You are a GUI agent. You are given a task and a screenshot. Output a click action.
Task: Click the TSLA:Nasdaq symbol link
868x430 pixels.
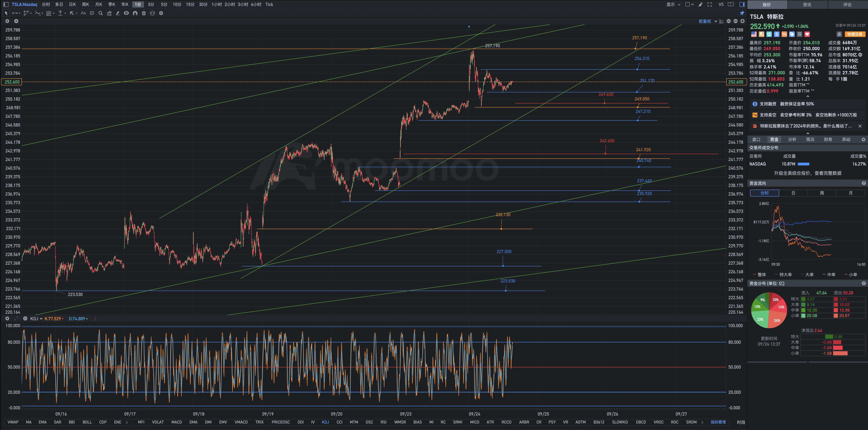[x=24, y=4]
